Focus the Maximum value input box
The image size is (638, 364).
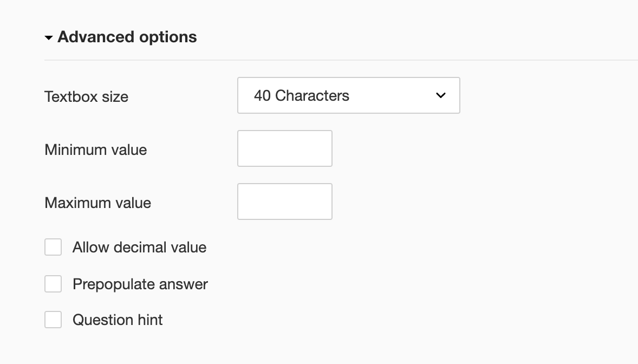pos(284,201)
